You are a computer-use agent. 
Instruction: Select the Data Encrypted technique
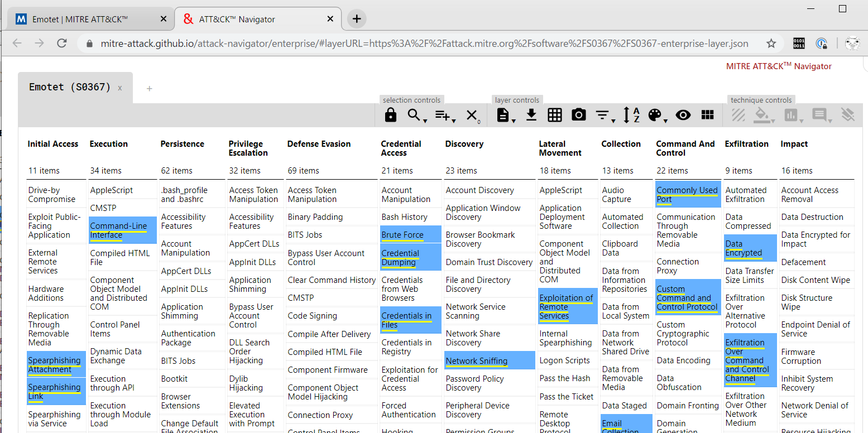click(750, 248)
